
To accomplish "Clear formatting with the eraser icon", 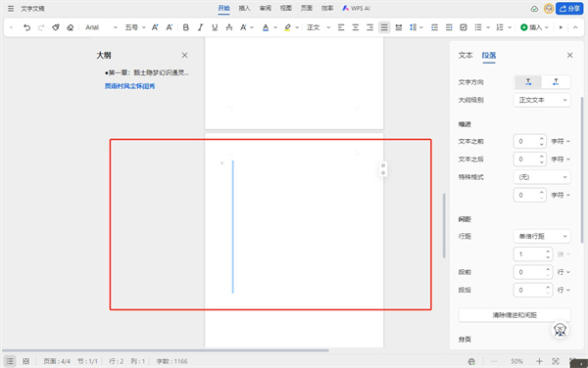I will tap(71, 27).
